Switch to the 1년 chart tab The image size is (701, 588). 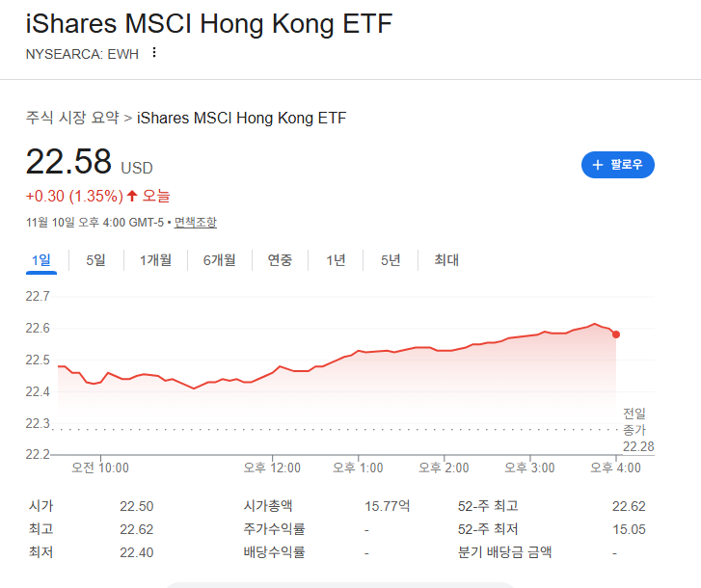point(336,260)
